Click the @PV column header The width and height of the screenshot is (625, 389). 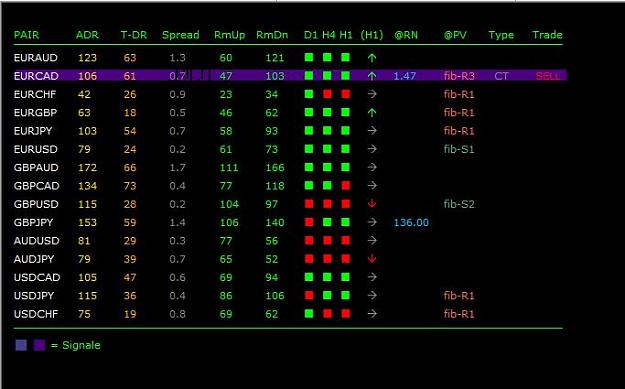point(455,35)
